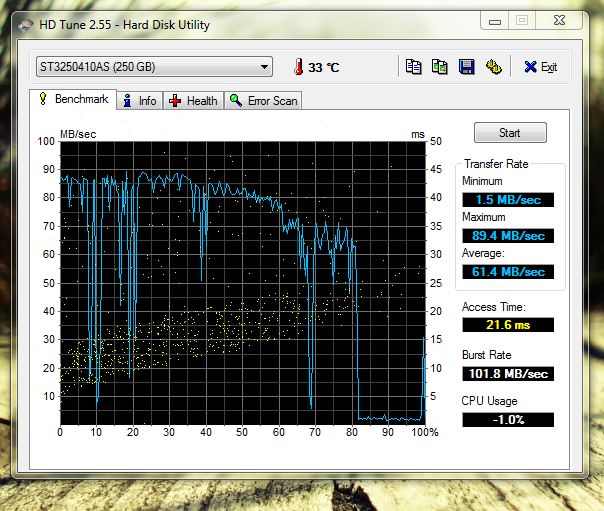Copy screenshot to clipboard icon
The image size is (604, 511).
point(440,67)
